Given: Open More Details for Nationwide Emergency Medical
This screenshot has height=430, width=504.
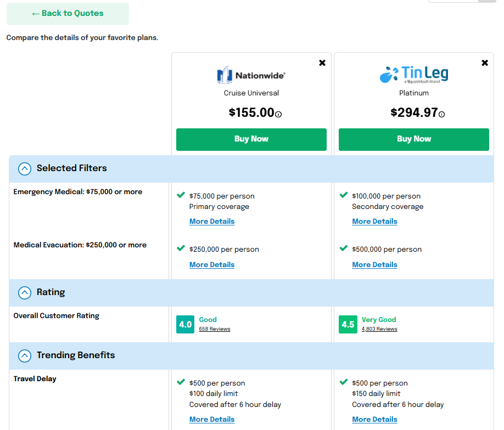Looking at the screenshot, I should point(212,221).
